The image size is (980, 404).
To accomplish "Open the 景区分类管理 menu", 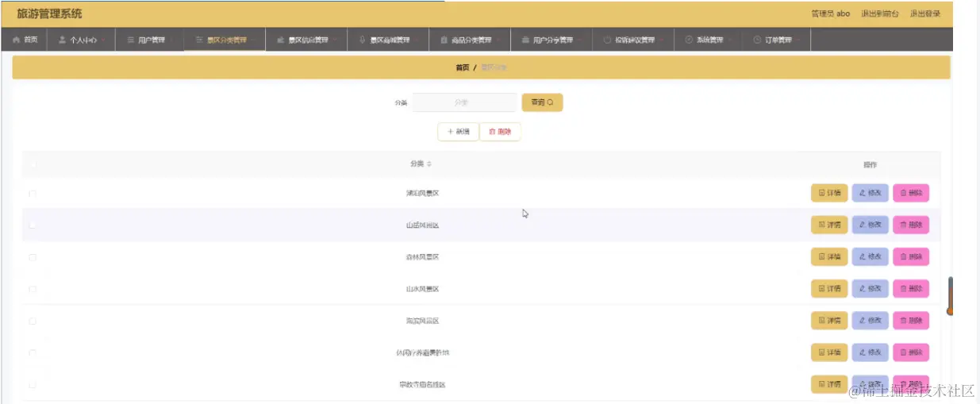I will pos(225,40).
